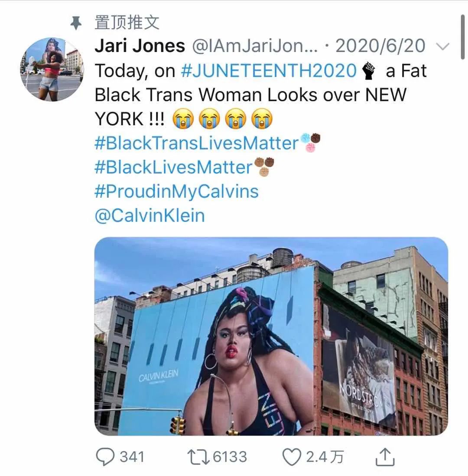Image resolution: width=468 pixels, height=476 pixels.
Task: Visit the @CalvinKlein mention
Action: click(x=150, y=215)
